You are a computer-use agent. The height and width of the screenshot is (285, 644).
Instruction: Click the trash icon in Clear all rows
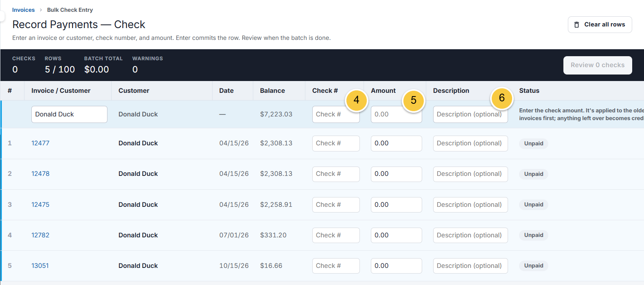576,25
